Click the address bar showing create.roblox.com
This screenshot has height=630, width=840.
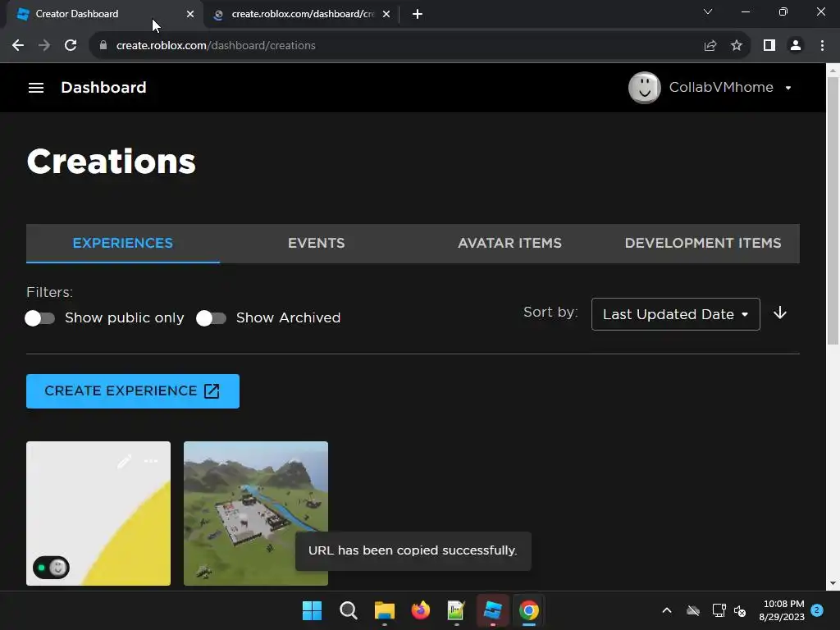tap(396, 46)
